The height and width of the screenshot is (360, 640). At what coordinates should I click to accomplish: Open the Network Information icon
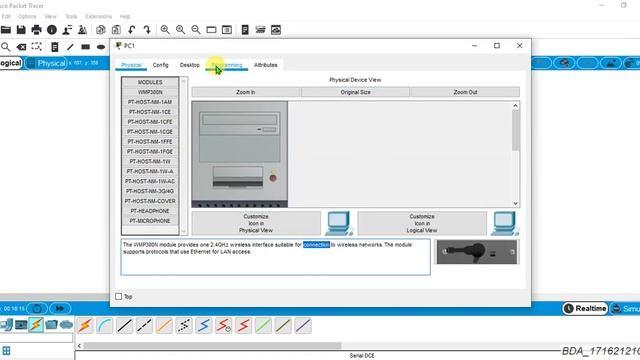click(52, 30)
